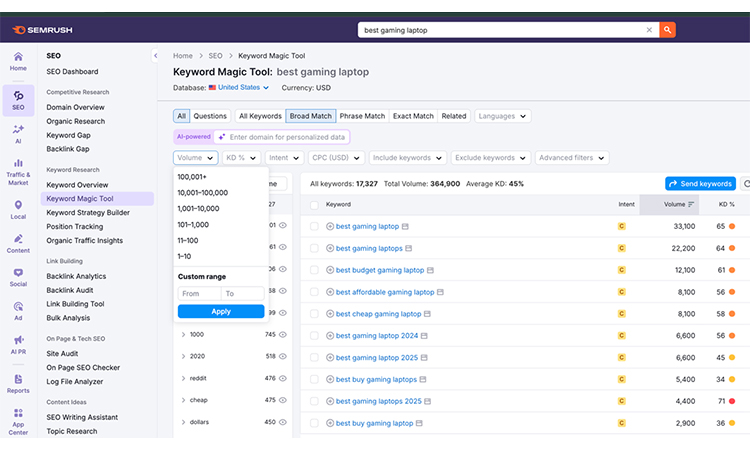This screenshot has width=750, height=450.
Task: Open the Languages dropdown
Action: [x=502, y=116]
